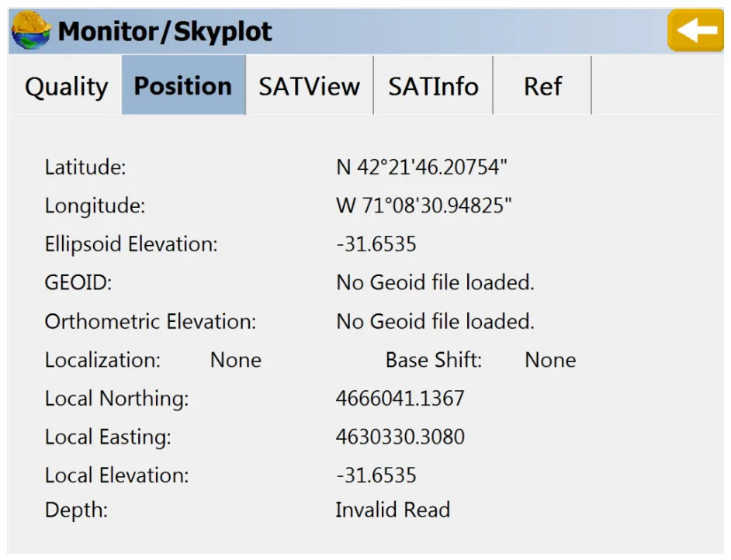Click Depth value Invalid Read
731x560 pixels.
tap(393, 510)
